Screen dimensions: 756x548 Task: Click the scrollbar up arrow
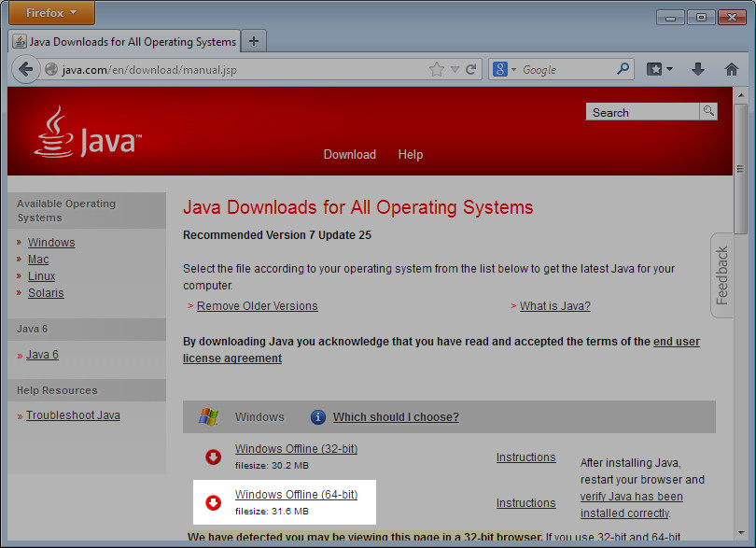[741, 95]
